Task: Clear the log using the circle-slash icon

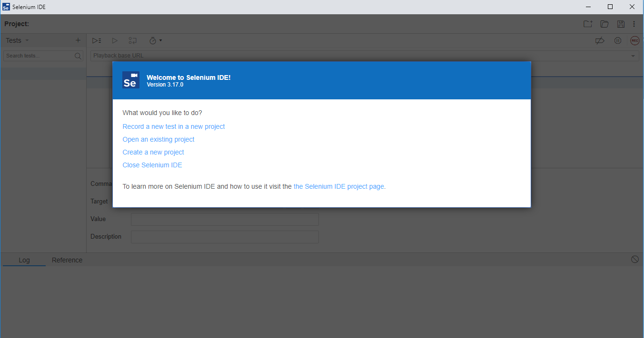Action: coord(635,259)
